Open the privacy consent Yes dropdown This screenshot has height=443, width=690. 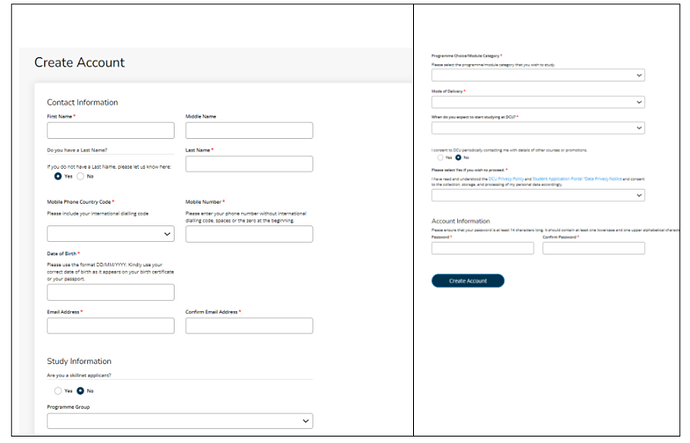pyautogui.click(x=537, y=196)
